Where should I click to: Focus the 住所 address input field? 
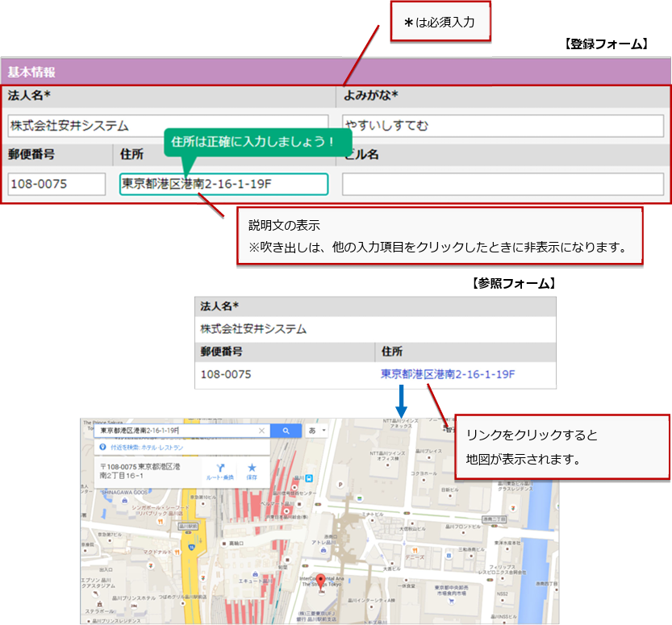tap(223, 184)
